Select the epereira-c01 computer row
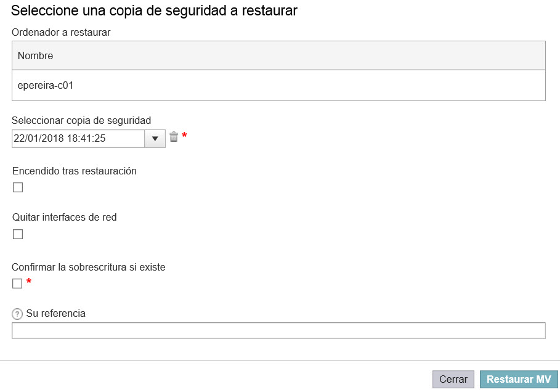 click(x=278, y=86)
